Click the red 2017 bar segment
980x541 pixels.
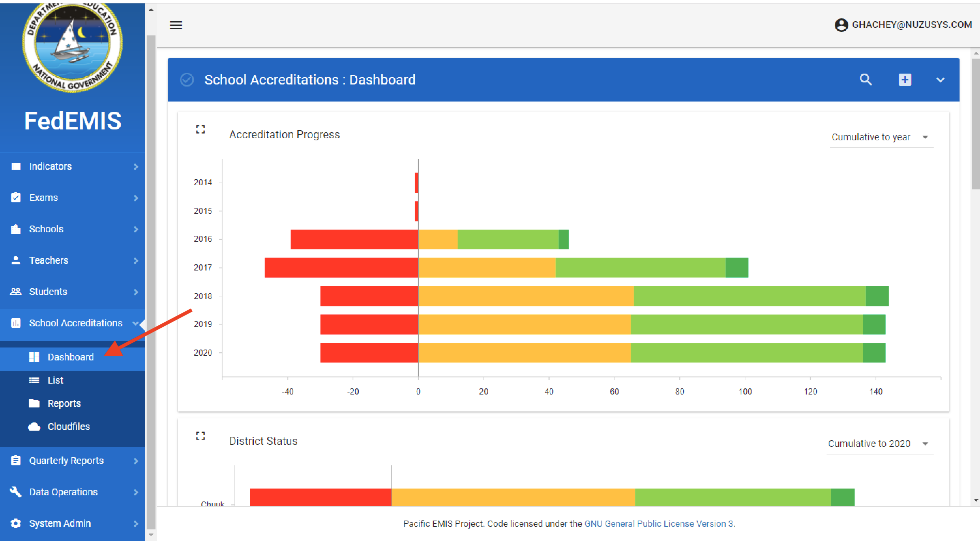tap(341, 268)
